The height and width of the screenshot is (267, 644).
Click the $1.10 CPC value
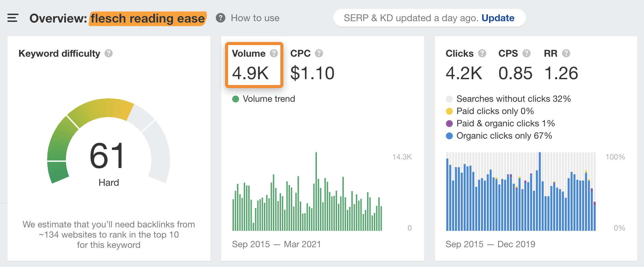(312, 73)
